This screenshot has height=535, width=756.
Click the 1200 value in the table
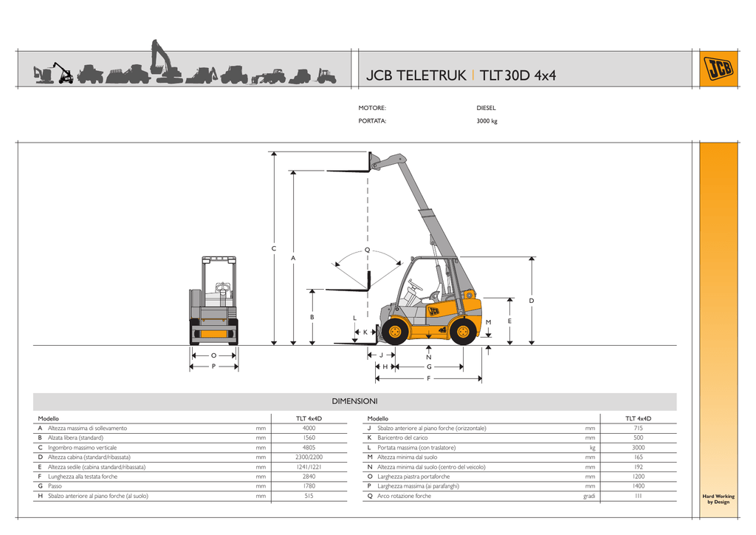(639, 477)
